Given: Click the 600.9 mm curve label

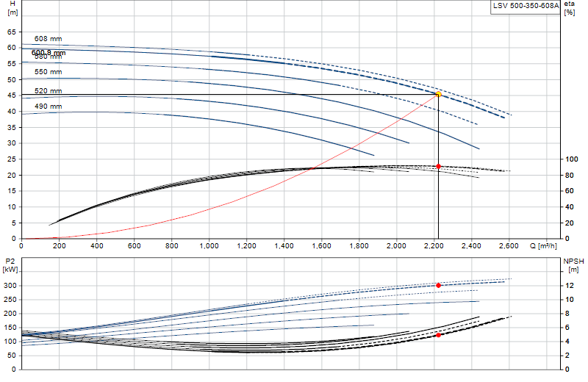Looking at the screenshot, I should [49, 52].
